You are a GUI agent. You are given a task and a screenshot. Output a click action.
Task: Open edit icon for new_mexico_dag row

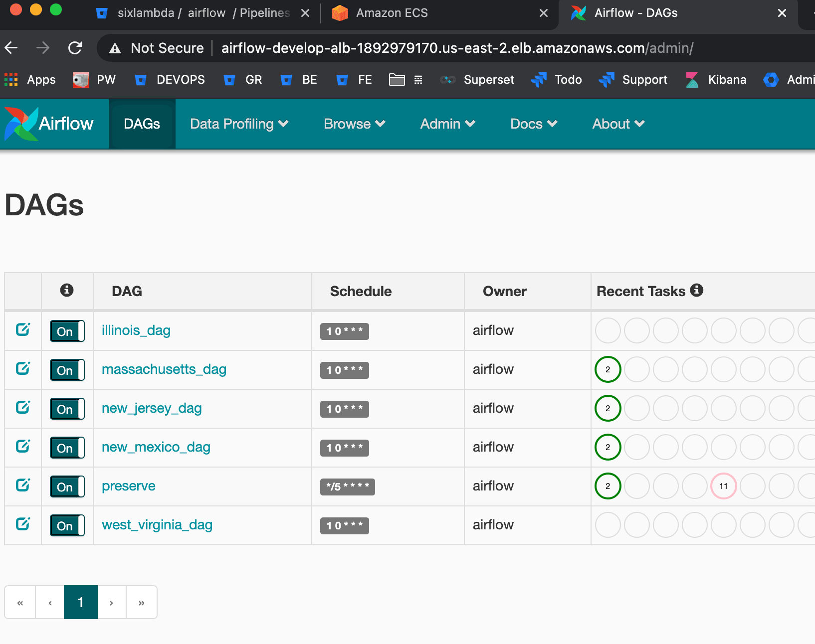coord(23,446)
